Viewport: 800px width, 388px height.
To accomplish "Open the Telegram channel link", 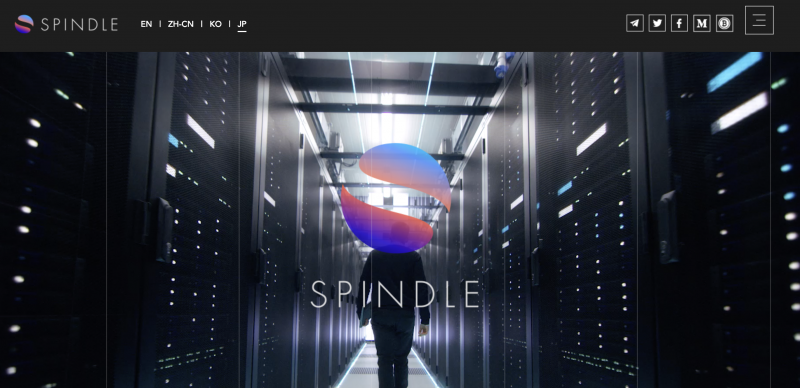I will (x=635, y=23).
